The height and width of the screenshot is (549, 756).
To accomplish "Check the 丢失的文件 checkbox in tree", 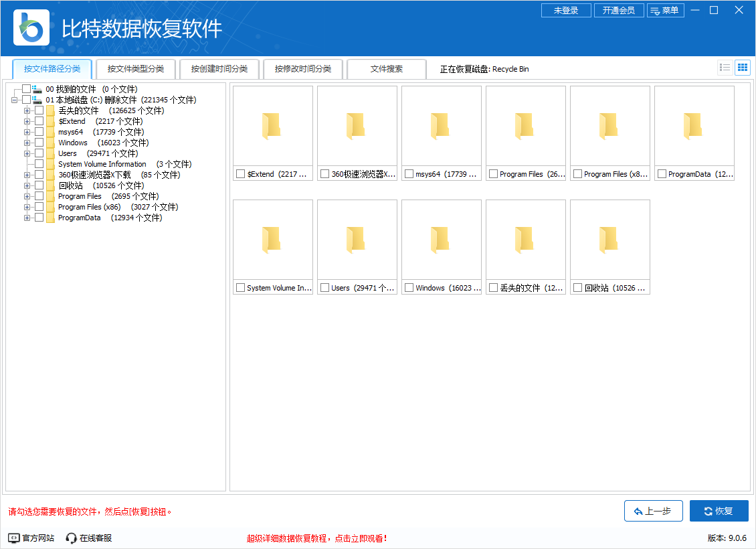I will coord(38,110).
